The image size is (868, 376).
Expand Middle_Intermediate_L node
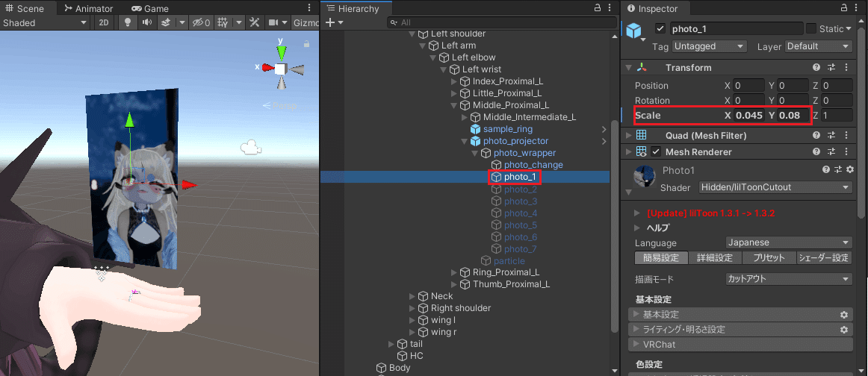click(465, 117)
